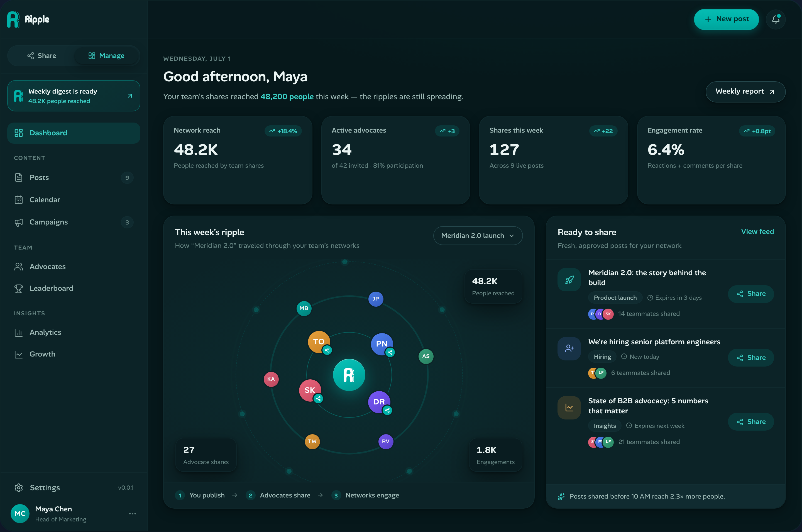The width and height of the screenshot is (802, 532).
Task: Share the State of B2B advocacy post
Action: pos(751,422)
